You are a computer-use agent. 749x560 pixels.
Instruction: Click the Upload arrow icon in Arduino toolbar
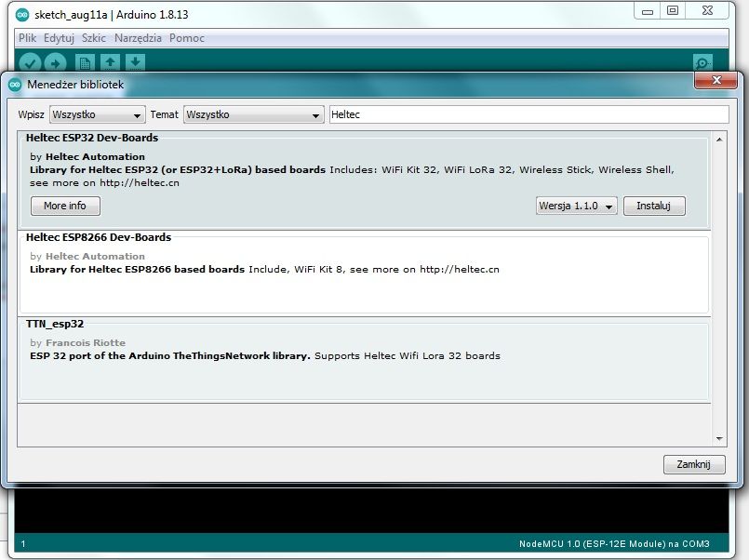point(56,62)
